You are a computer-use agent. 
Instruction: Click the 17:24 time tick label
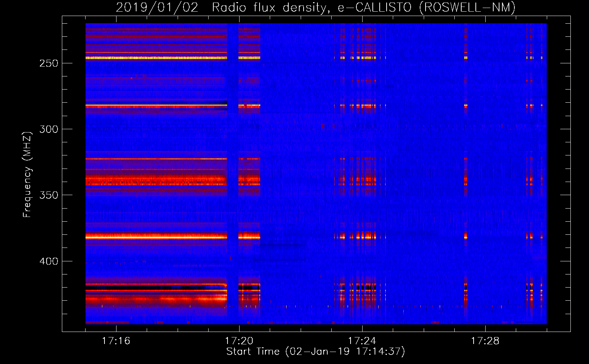coord(362,341)
